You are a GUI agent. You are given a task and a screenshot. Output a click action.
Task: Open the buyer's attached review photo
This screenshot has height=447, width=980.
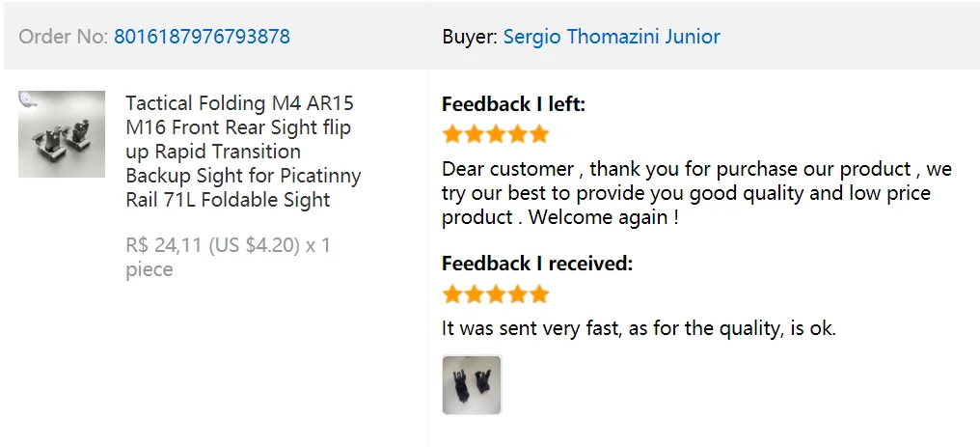pyautogui.click(x=472, y=384)
